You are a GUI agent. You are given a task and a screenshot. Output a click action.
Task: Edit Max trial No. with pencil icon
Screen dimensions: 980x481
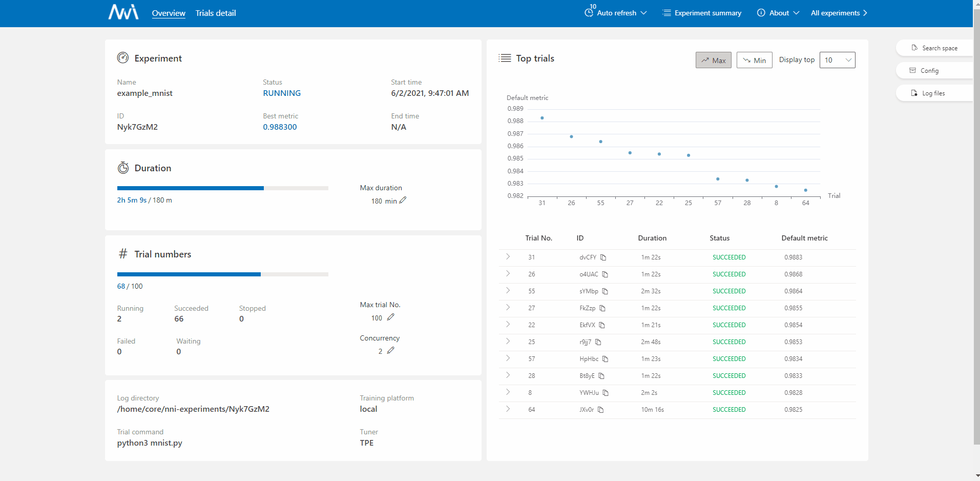[x=391, y=317]
